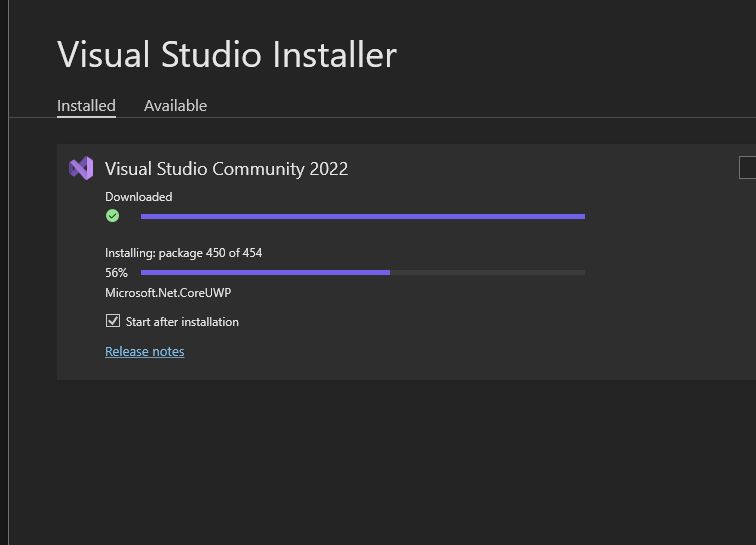Click the Downloaded progress bar

363,217
